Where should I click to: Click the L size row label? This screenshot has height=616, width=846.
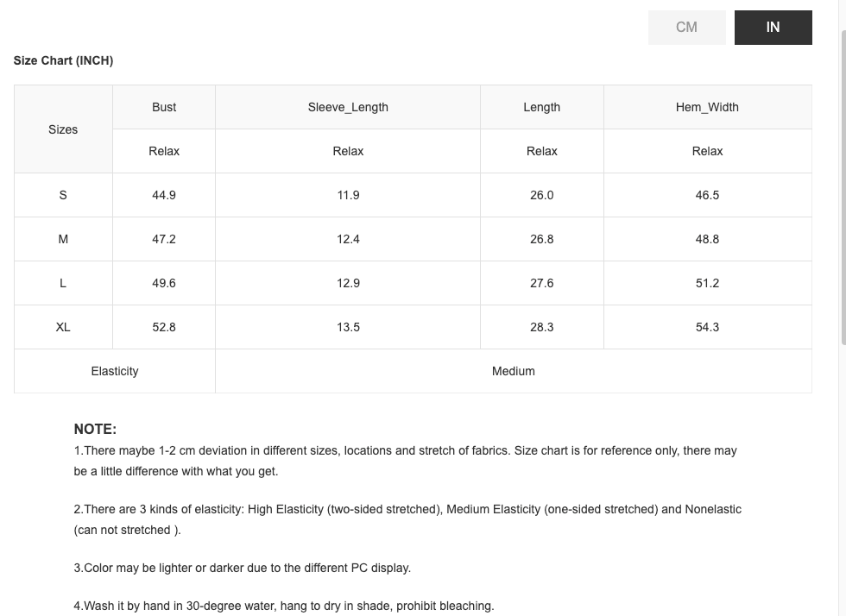[x=63, y=283]
